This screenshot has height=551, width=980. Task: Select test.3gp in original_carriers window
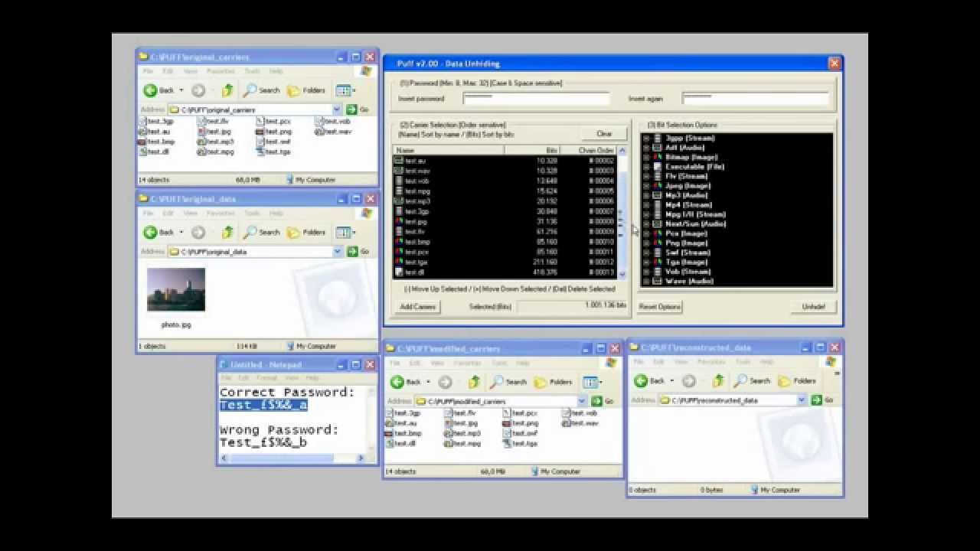tap(155, 121)
